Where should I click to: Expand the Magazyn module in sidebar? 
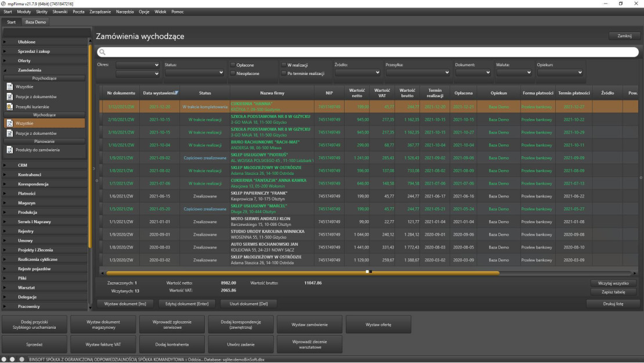click(5, 203)
